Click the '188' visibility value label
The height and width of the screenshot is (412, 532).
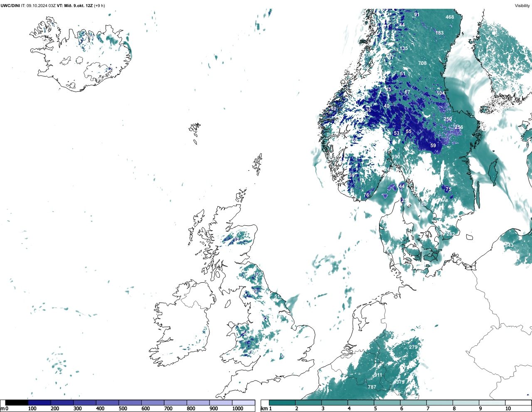(x=423, y=204)
